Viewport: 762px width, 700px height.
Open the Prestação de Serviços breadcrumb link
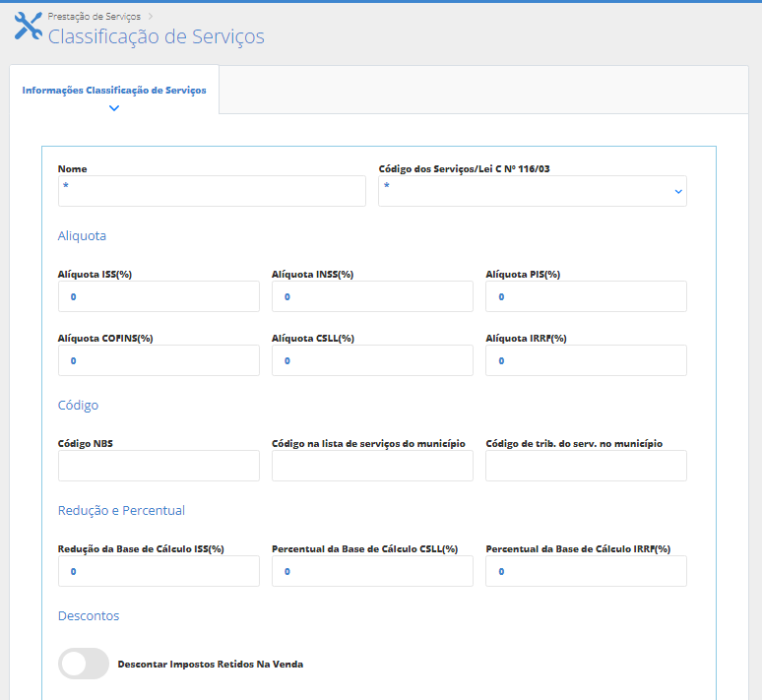tap(95, 17)
